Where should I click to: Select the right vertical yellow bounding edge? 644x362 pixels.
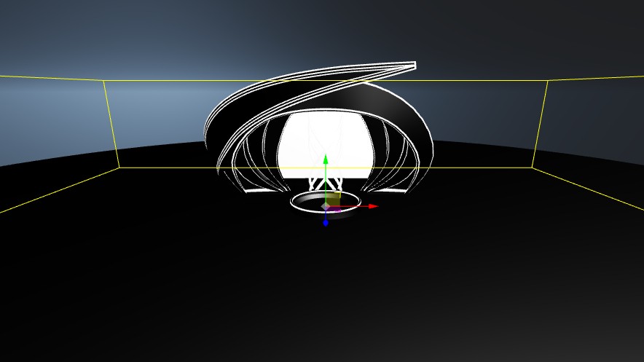pyautogui.click(x=540, y=124)
